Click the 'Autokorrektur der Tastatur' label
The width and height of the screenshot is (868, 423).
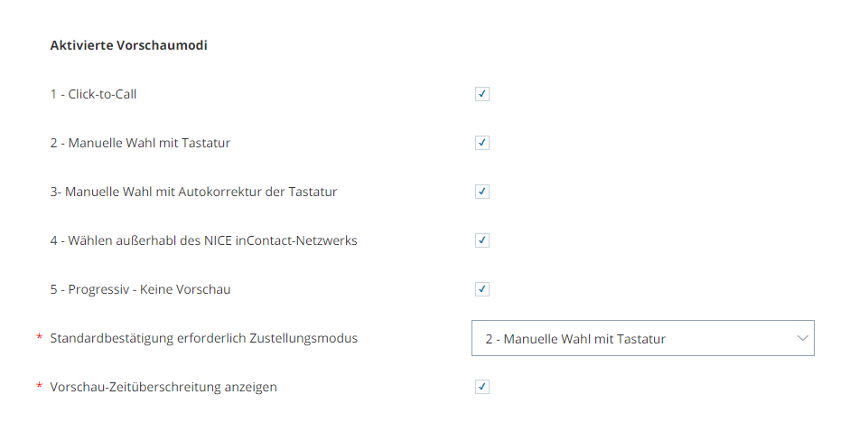click(258, 192)
